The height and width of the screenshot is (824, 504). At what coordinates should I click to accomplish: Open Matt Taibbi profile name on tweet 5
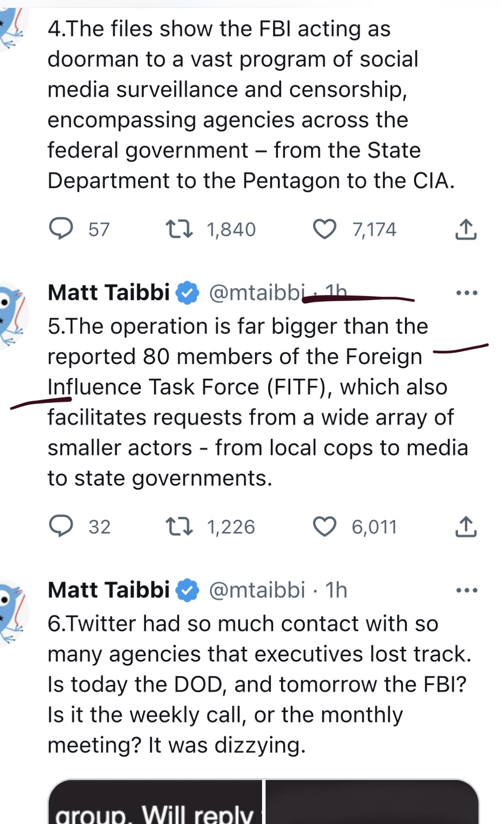click(109, 293)
